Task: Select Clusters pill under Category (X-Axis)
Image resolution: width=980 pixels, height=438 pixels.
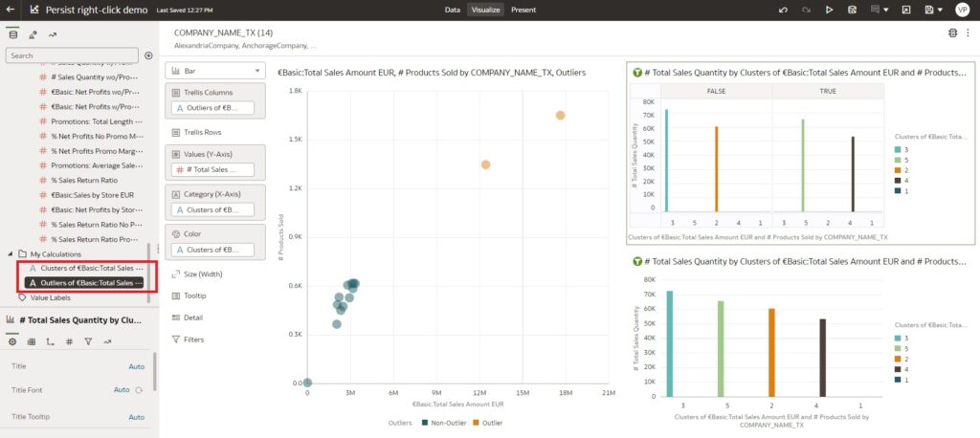Action: tap(212, 209)
